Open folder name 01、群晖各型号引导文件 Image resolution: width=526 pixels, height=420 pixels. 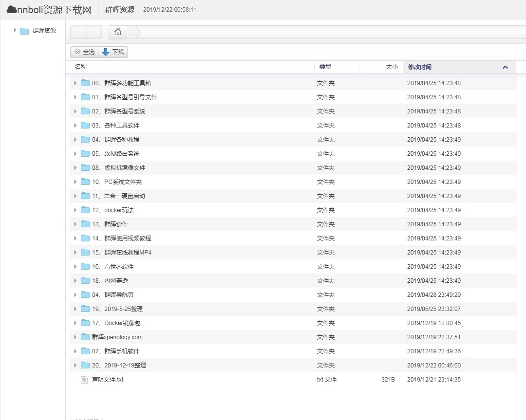[x=125, y=97]
